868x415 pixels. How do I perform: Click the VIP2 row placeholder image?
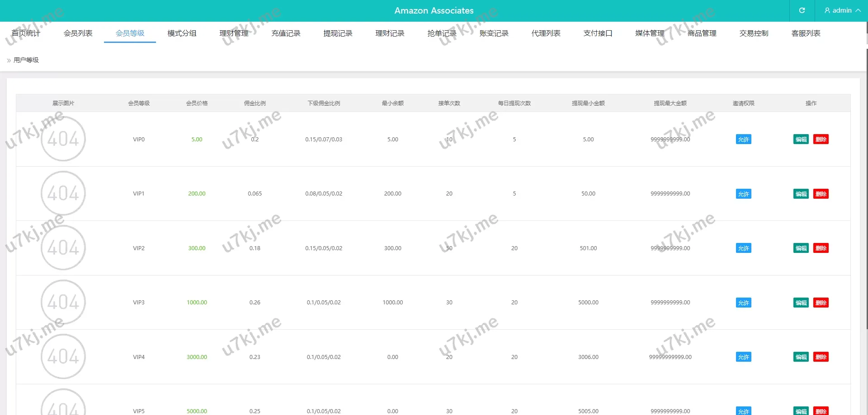(63, 247)
